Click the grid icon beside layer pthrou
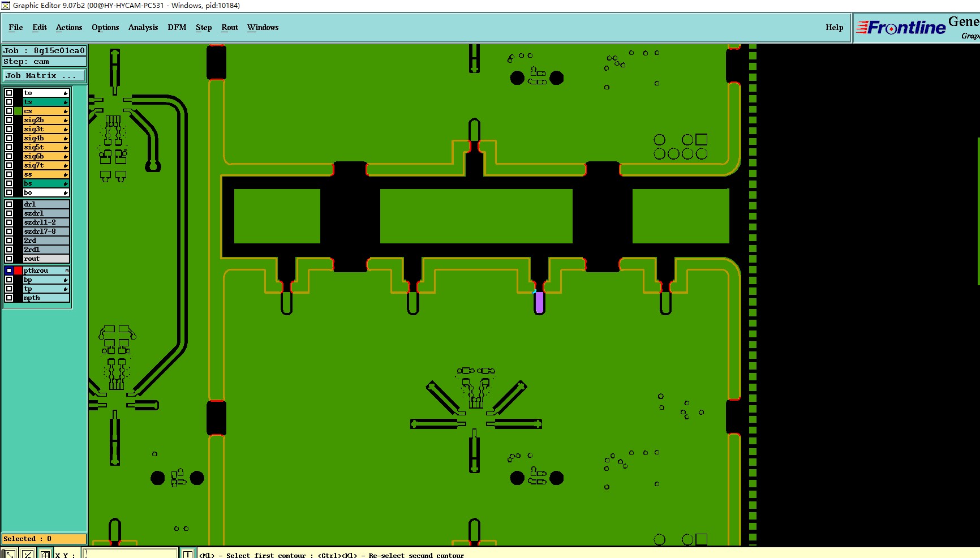 [67, 271]
